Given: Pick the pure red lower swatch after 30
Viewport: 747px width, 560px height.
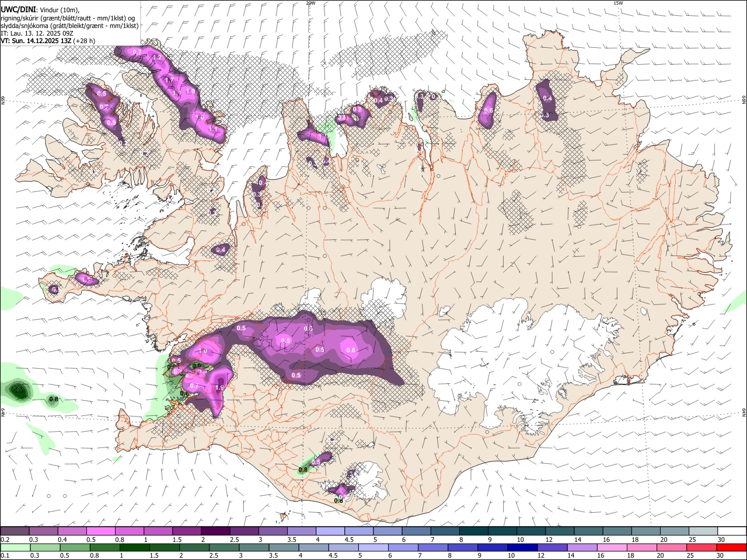Looking at the screenshot, I should [x=732, y=547].
